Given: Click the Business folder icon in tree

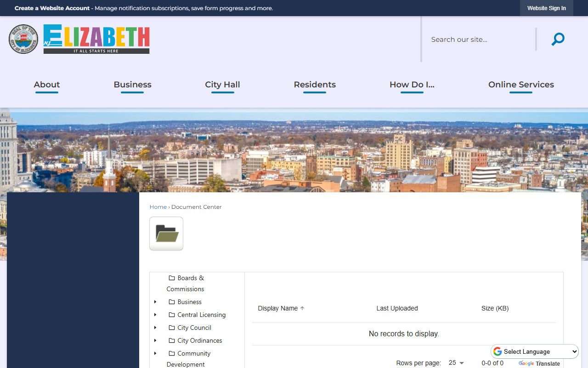Looking at the screenshot, I should pos(172,302).
